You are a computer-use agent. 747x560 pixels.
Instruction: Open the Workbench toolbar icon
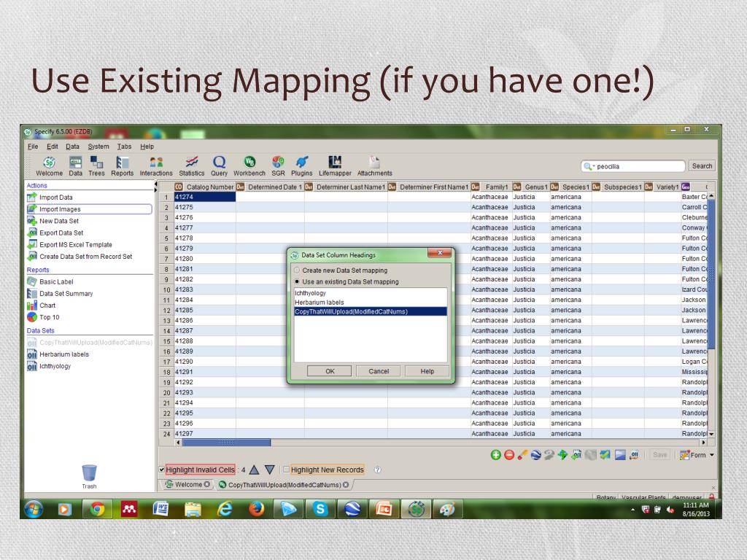(x=249, y=164)
